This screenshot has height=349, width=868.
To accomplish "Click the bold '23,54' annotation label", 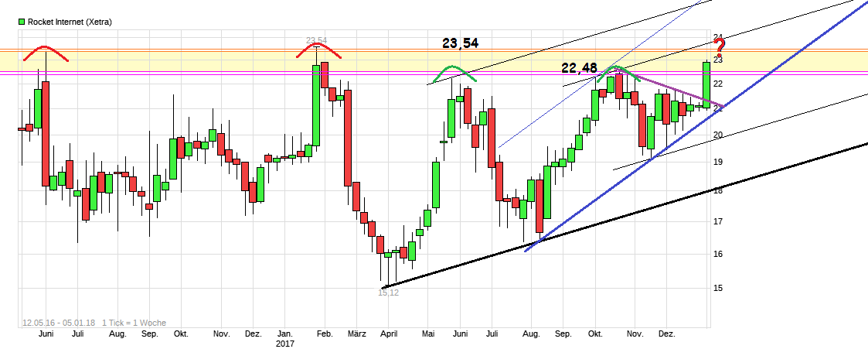I will (x=460, y=43).
